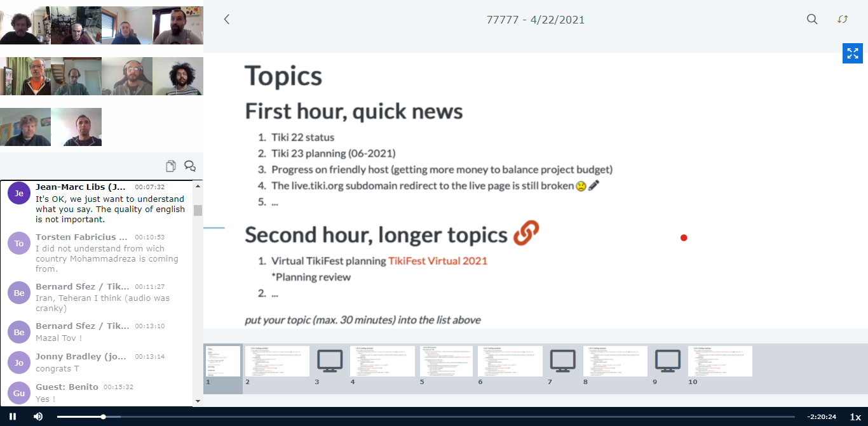868x426 pixels.
Task: Click the pencil icon after 'still broken'
Action: (x=594, y=186)
